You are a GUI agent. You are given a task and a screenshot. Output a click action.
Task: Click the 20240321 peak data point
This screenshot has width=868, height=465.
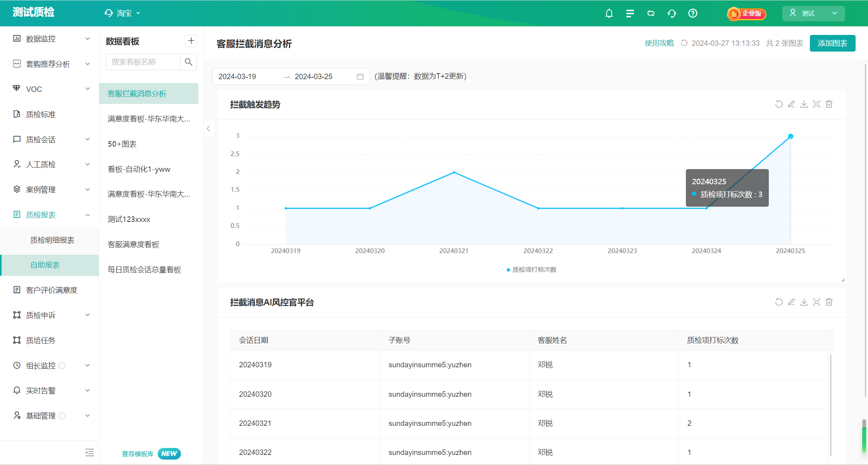pos(454,172)
